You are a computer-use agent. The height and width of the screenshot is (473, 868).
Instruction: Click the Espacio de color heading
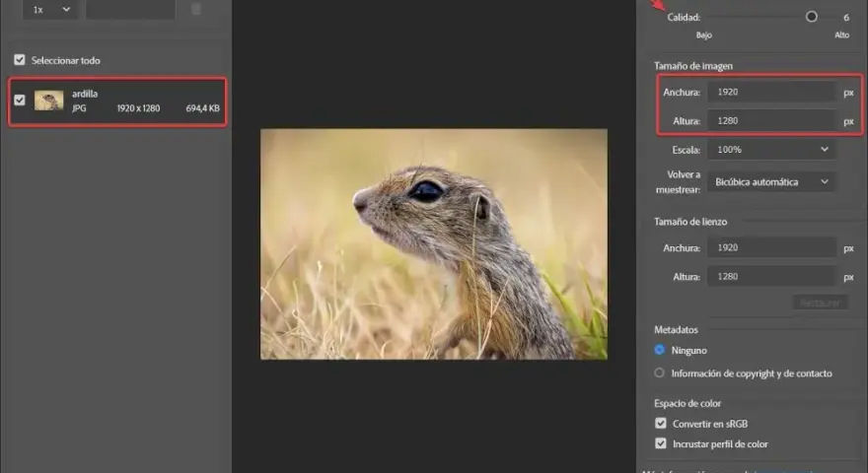point(687,403)
